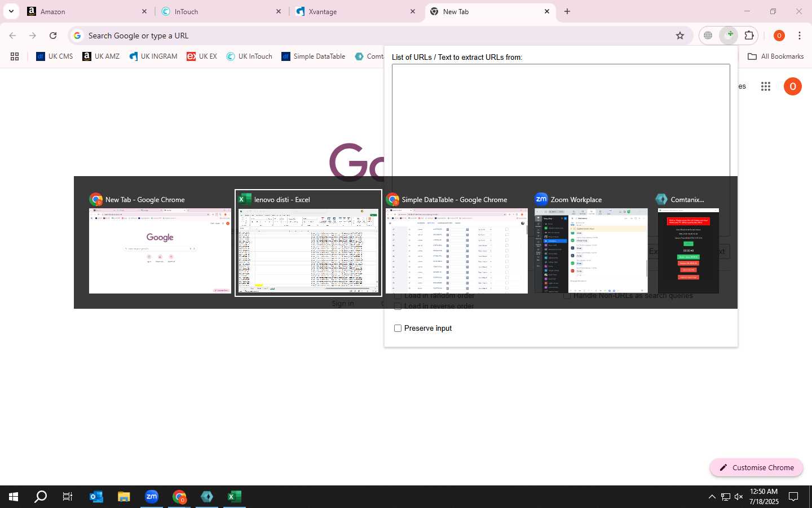This screenshot has height=508, width=812.
Task: Switch to the InTouch tab
Action: click(x=222, y=11)
